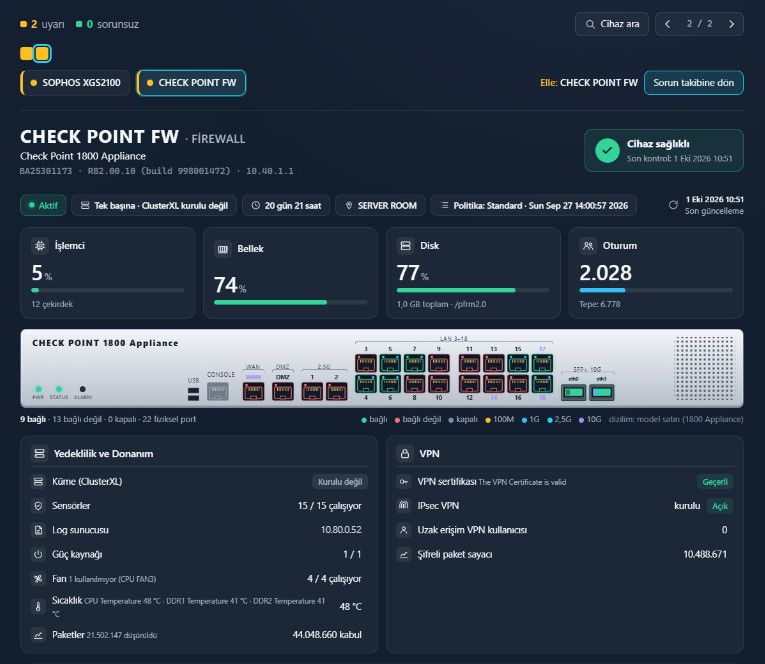Image resolution: width=765 pixels, height=664 pixels.
Task: Click the DMZ port on the appliance
Action: (x=283, y=391)
